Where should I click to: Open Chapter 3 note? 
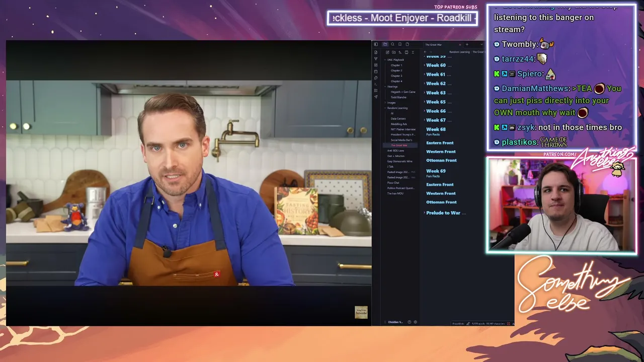tap(396, 76)
